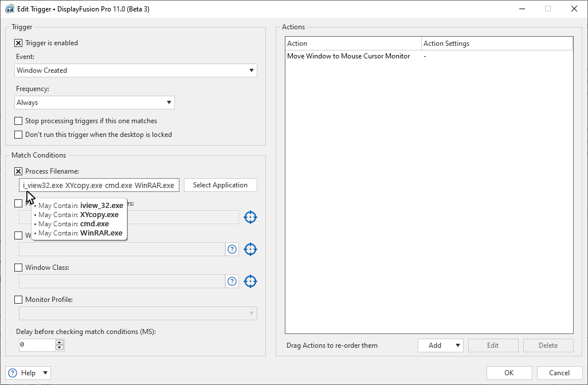Enable Stop processing triggers if this one matches
The width and height of the screenshot is (588, 385).
coord(18,121)
